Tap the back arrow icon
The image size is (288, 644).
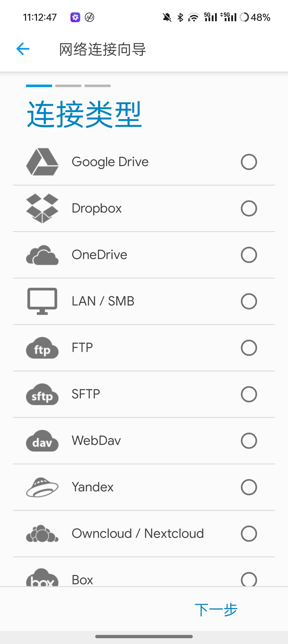[x=23, y=49]
